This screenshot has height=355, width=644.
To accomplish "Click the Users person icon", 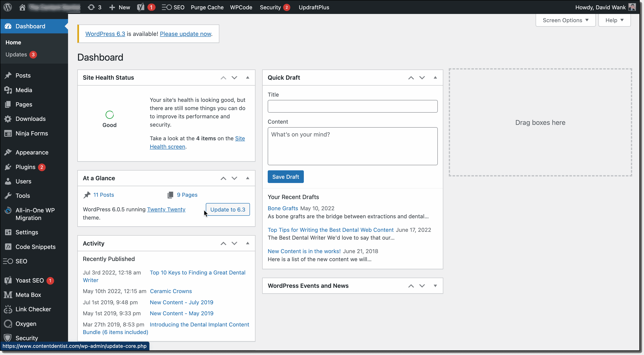I will [x=8, y=181].
